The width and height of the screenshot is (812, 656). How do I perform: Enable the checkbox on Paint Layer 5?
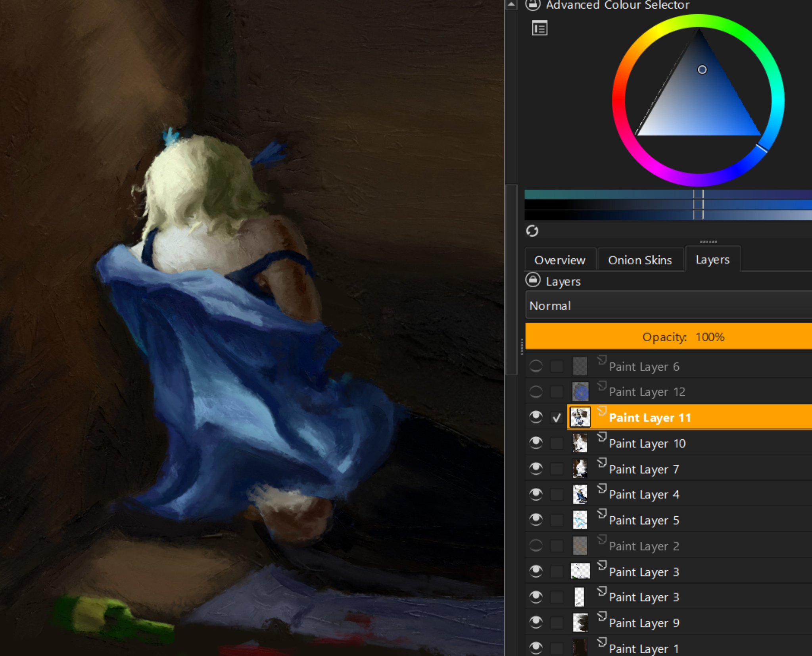click(557, 520)
